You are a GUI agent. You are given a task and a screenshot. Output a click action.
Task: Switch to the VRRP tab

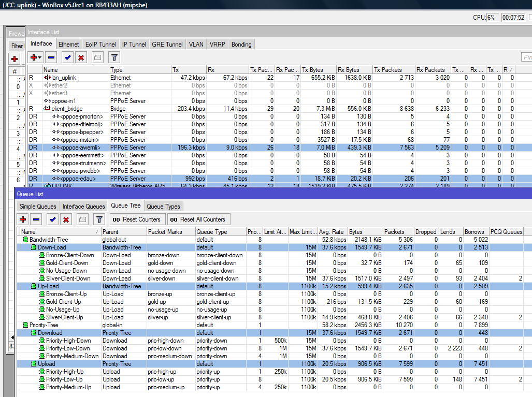click(217, 45)
